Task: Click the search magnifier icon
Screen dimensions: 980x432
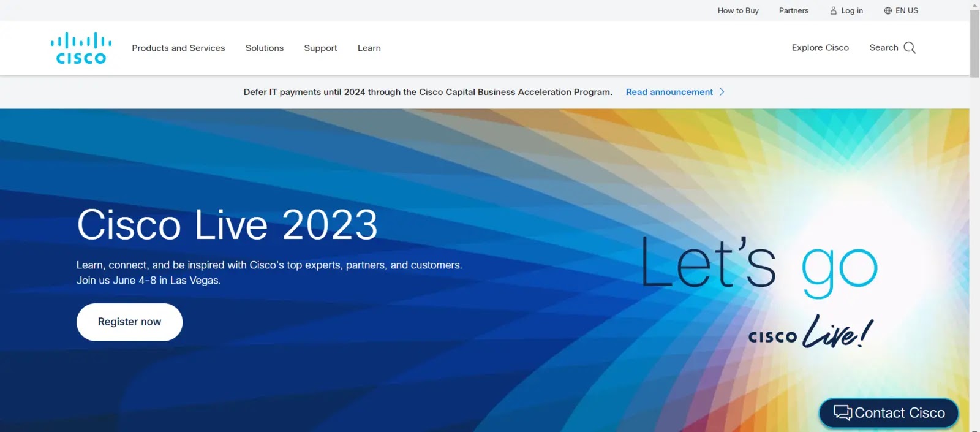Action: click(910, 48)
